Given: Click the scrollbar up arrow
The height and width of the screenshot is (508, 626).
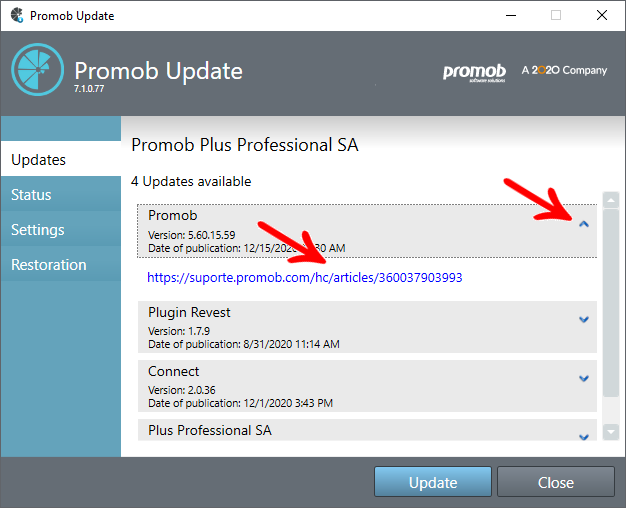Looking at the screenshot, I should tap(611, 200).
